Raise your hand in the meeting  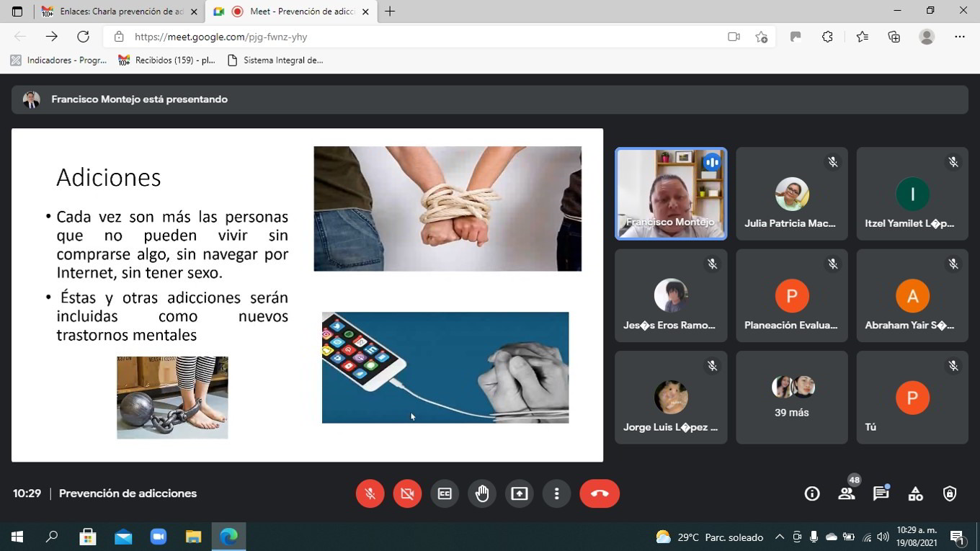coord(482,493)
